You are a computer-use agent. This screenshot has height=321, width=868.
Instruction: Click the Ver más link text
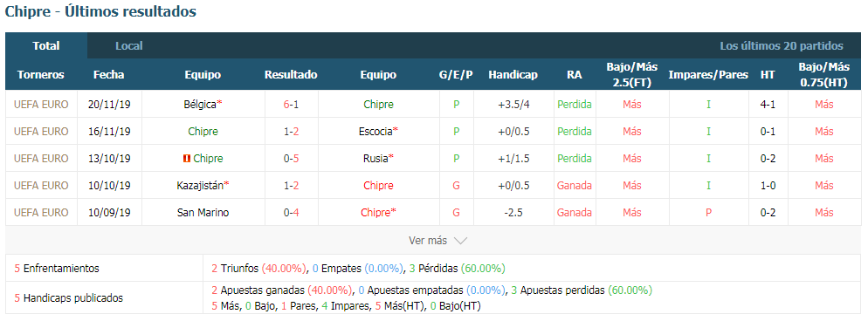coord(427,241)
